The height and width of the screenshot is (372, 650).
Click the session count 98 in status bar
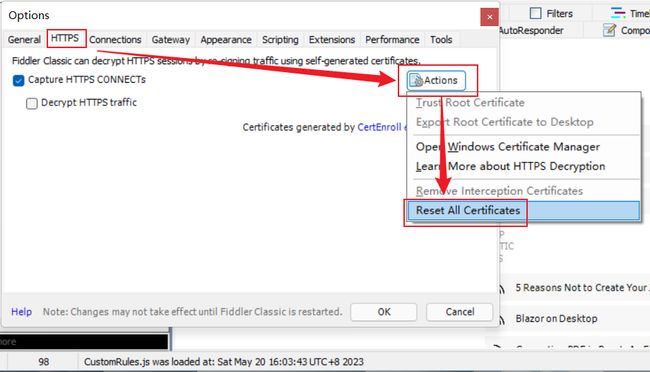44,362
